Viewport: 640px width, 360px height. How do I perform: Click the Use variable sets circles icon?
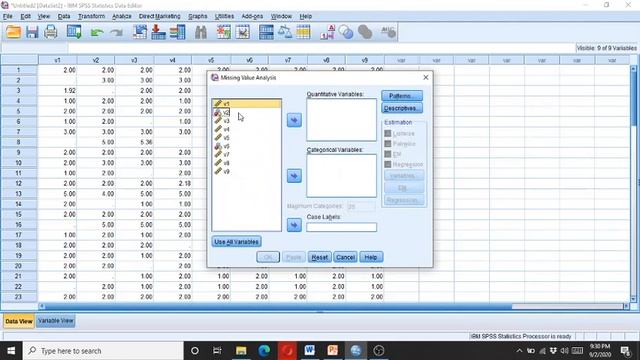coord(346,32)
